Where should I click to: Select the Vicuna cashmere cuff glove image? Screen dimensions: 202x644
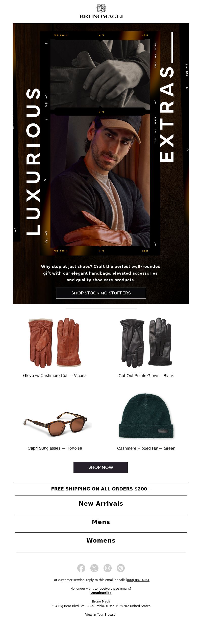(x=55, y=342)
